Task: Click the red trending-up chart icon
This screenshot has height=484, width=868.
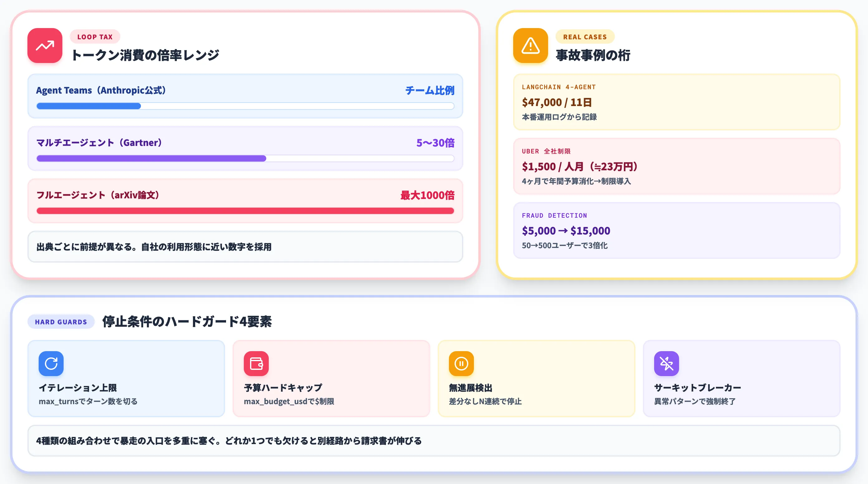Action: click(45, 46)
